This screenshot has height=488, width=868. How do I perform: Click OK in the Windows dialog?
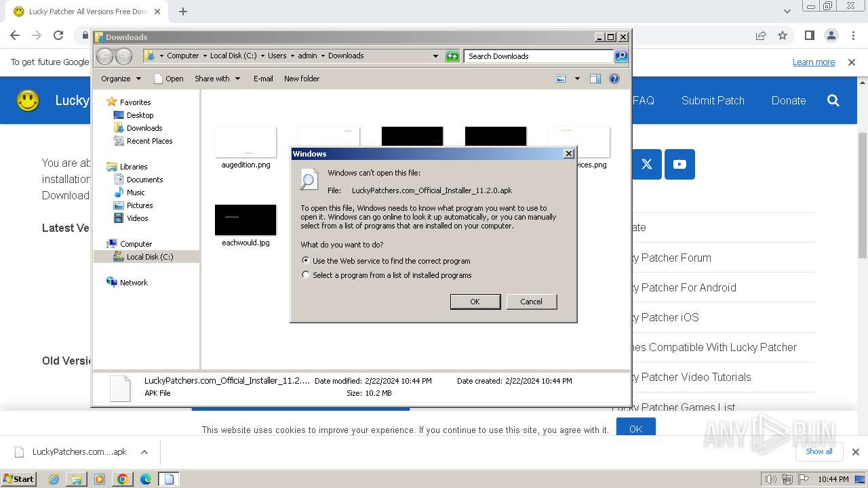[475, 302]
